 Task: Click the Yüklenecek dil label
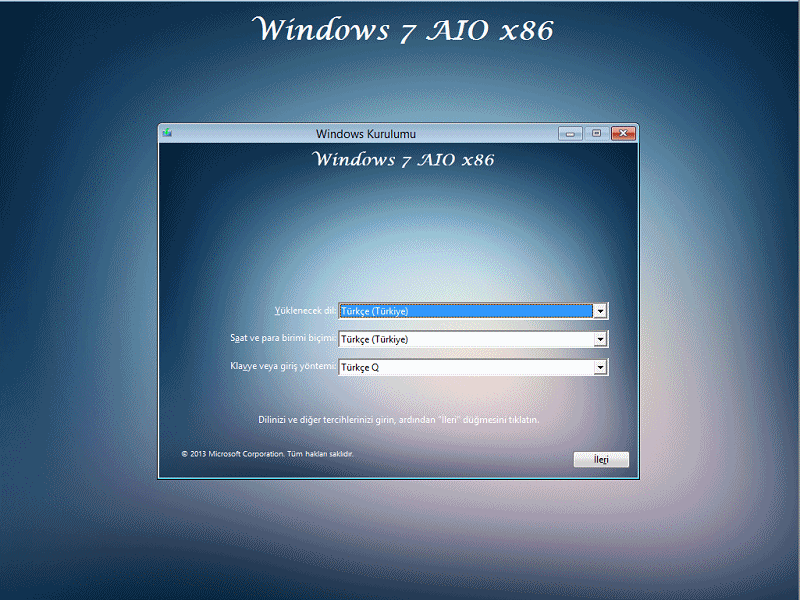(x=305, y=311)
